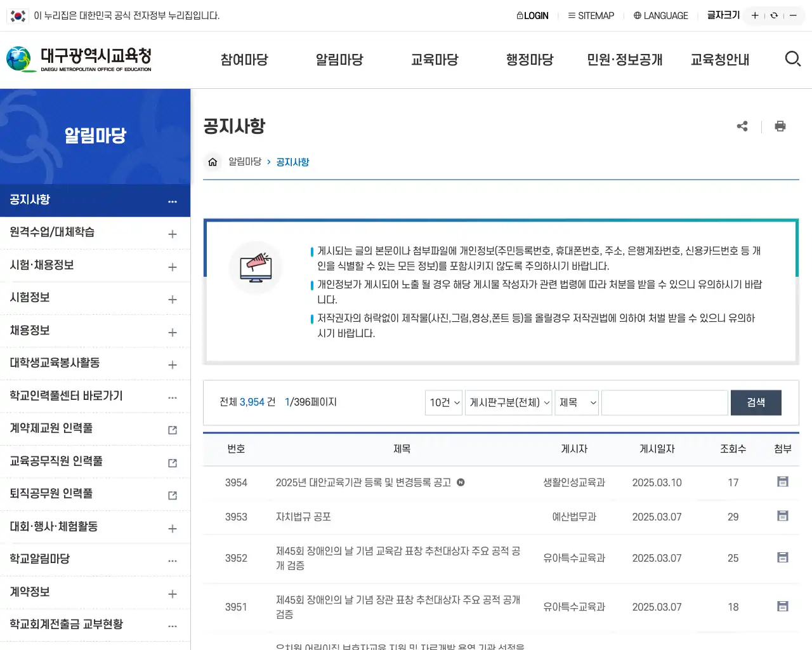
Task: Open the site search magnifier
Action: [x=793, y=59]
